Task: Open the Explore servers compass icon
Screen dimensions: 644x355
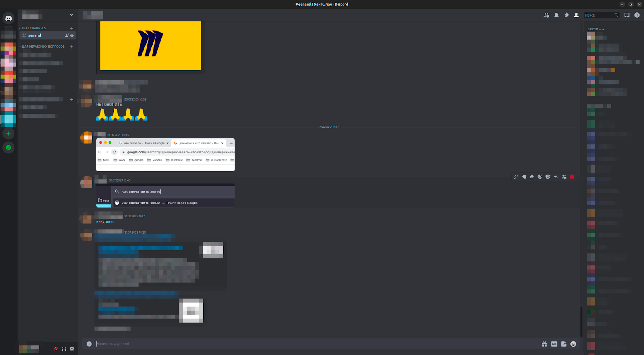Action: [x=8, y=148]
